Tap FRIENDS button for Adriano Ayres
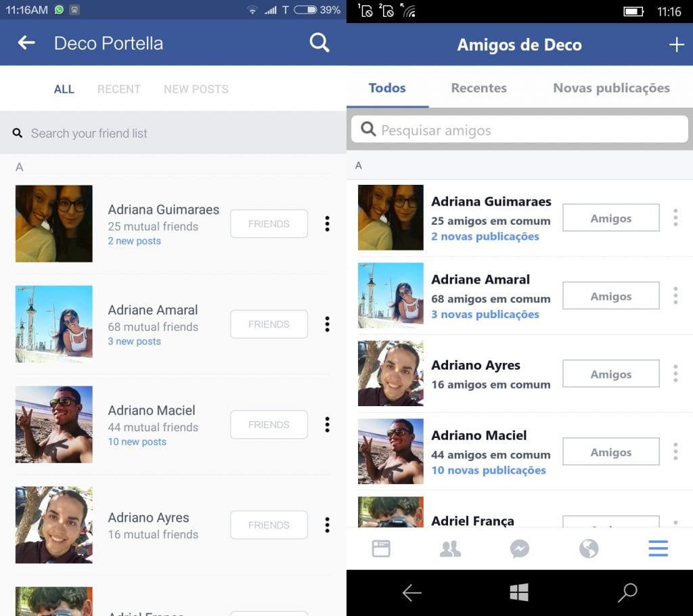 click(269, 525)
